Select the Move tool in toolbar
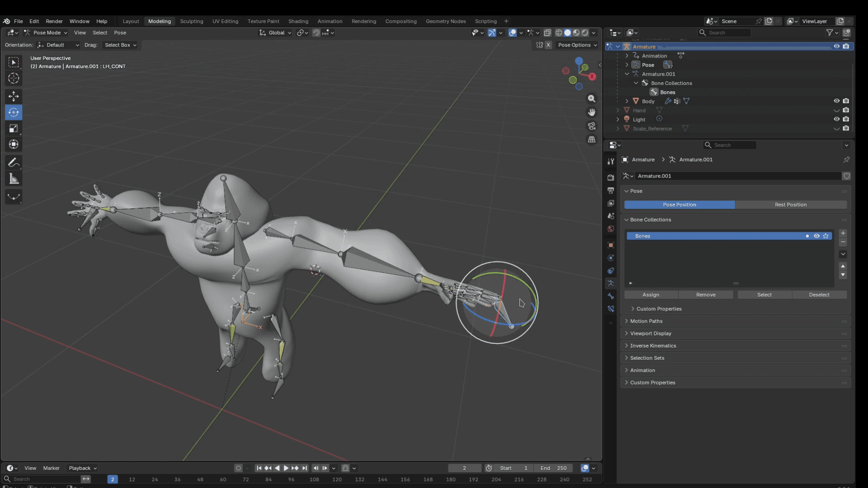This screenshot has width=868, height=488. coord(14,96)
